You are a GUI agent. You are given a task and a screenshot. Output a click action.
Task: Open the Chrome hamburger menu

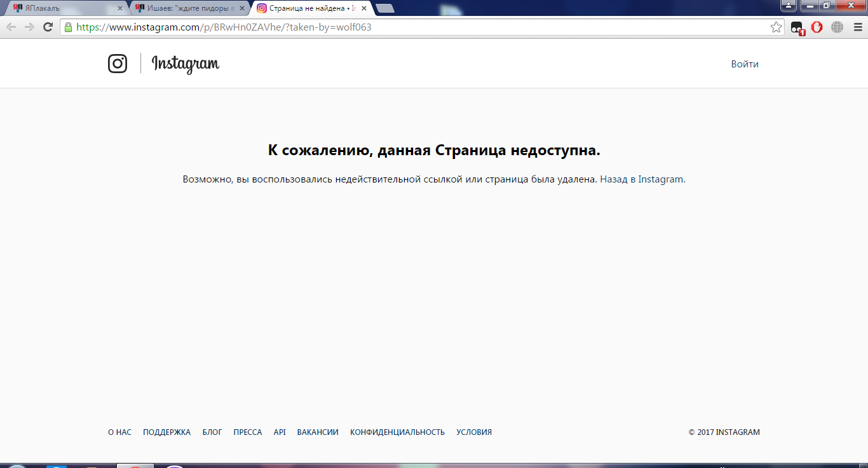[x=858, y=27]
